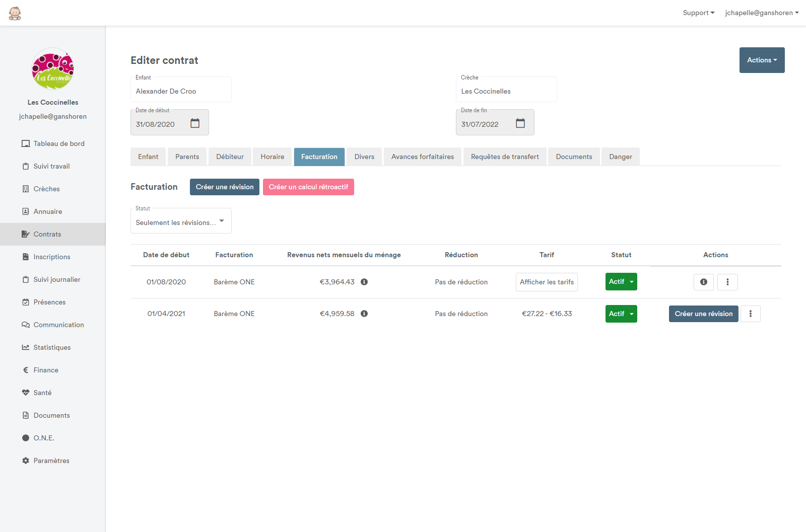This screenshot has height=532, width=806.
Task: Open the Actions dropdown menu
Action: 762,60
